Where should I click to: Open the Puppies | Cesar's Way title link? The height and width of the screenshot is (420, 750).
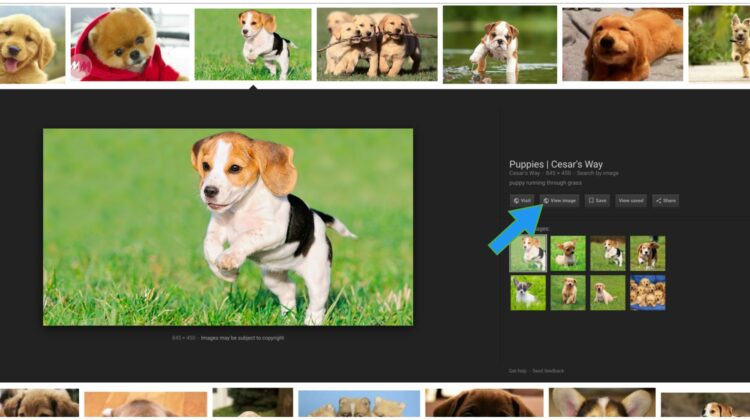555,164
